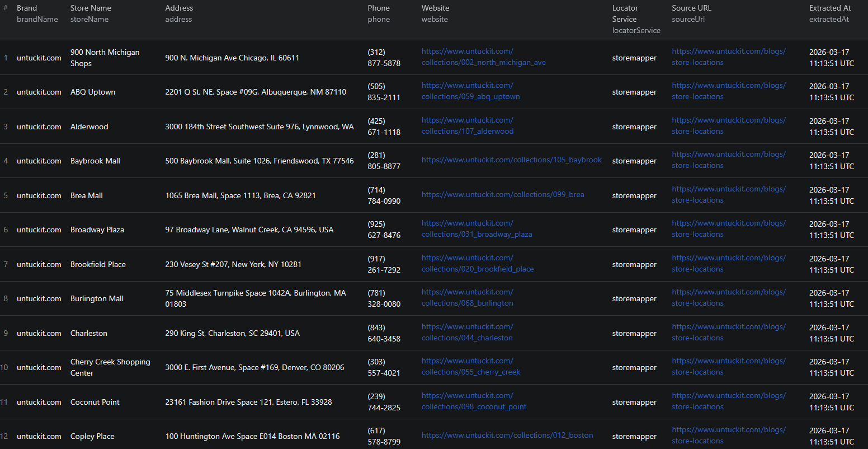Image resolution: width=868 pixels, height=449 pixels.
Task: Click the Address column header
Action: click(179, 8)
